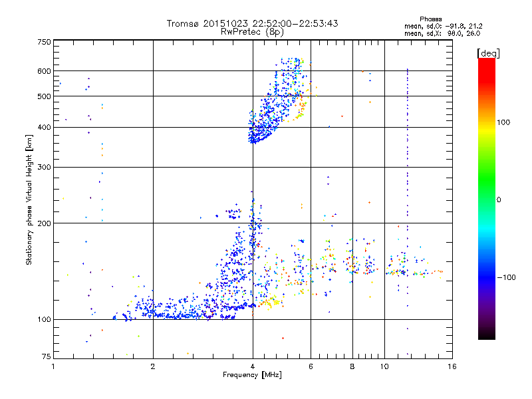Click the y-axis '75' tick label
This screenshot has width=532, height=399.
(x=46, y=356)
